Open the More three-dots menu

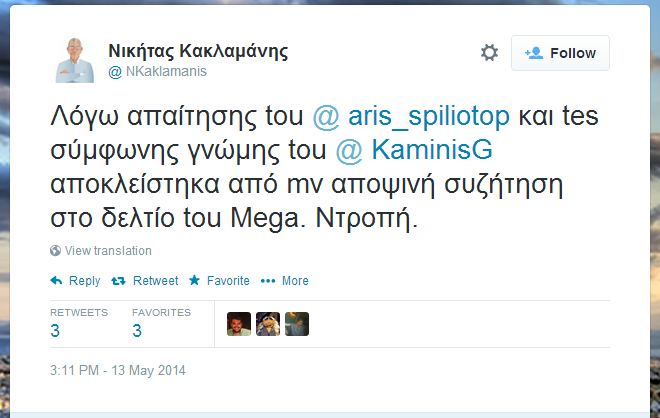pyautogui.click(x=268, y=281)
